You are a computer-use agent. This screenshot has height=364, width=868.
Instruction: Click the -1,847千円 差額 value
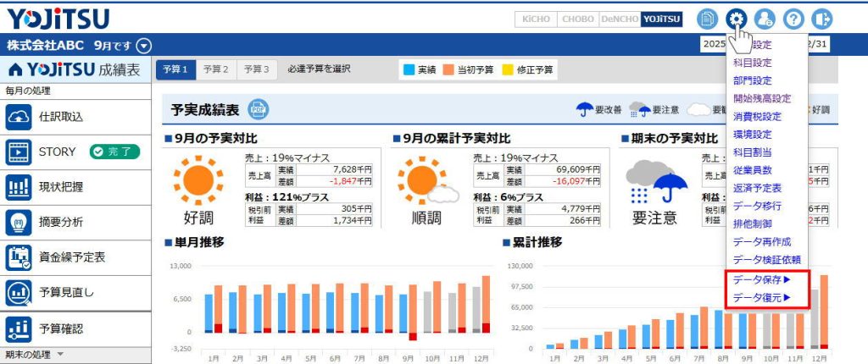(x=350, y=181)
